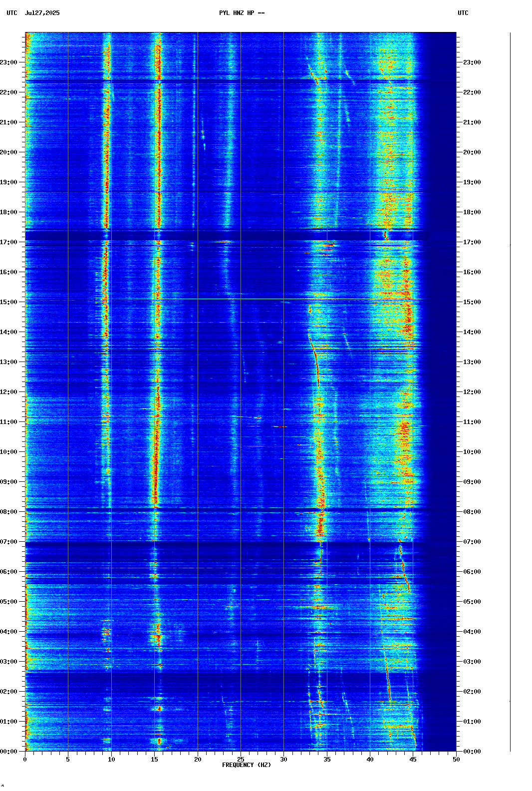Click 14:00 on the left time axis
The width and height of the screenshot is (532, 791).
tap(8, 332)
